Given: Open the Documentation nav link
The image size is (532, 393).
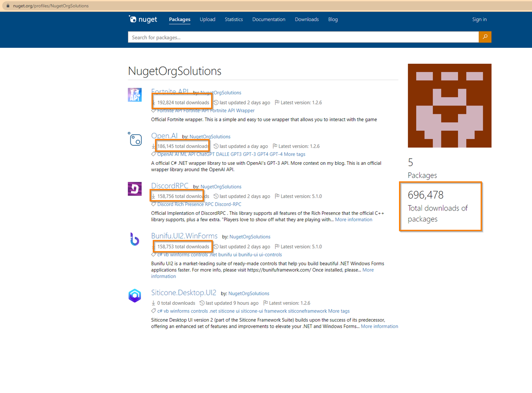Looking at the screenshot, I should 269,19.
